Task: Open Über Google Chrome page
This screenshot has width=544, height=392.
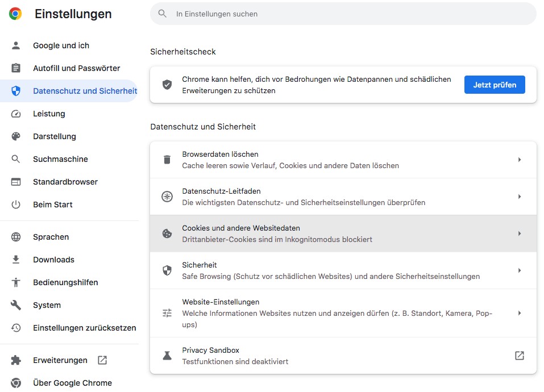Action: (72, 383)
